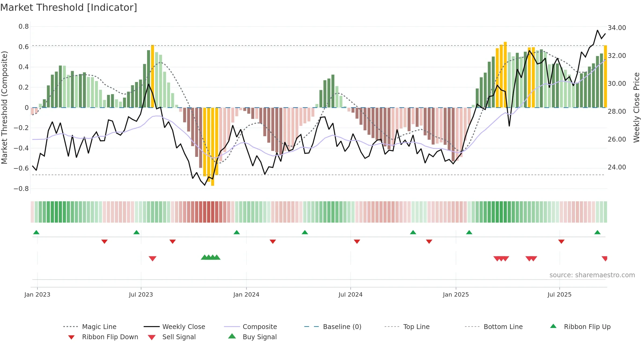
Task: Click the Jan 2025 x-axis label
Action: pyautogui.click(x=456, y=294)
